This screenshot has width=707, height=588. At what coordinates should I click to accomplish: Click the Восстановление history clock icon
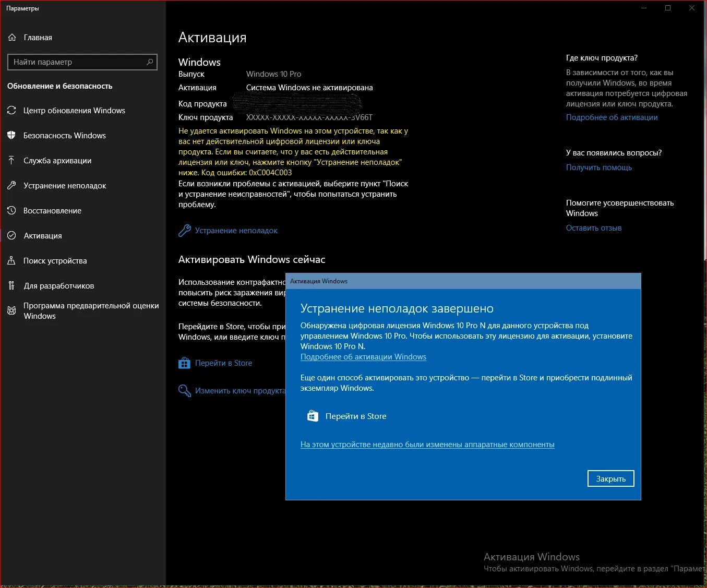(x=11, y=211)
